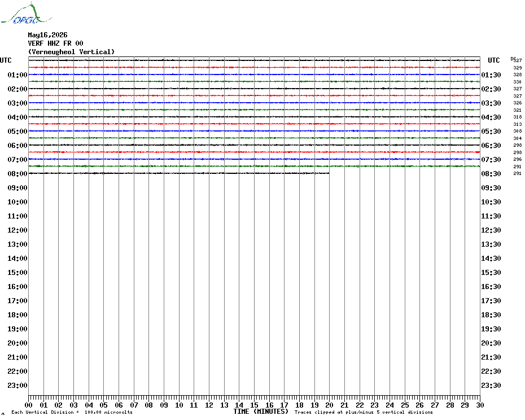
Task: Click the Traces clipped footer note
Action: tap(364, 412)
